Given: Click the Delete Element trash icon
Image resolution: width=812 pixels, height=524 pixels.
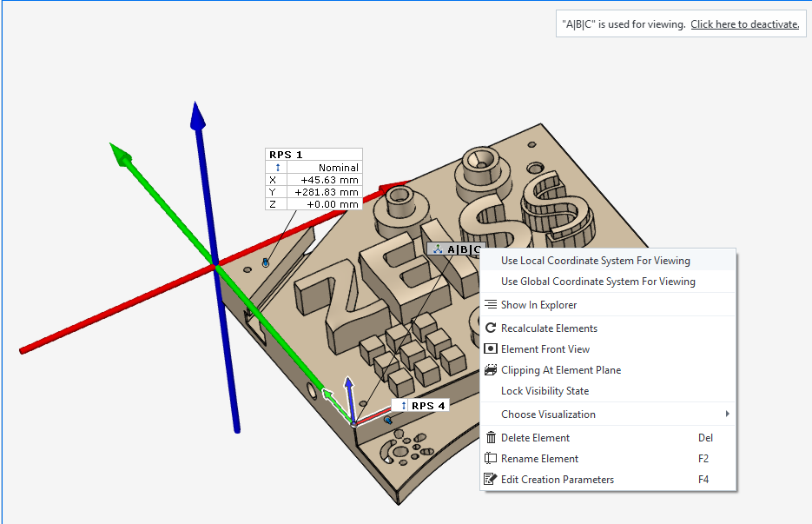Looking at the screenshot, I should coord(492,438).
